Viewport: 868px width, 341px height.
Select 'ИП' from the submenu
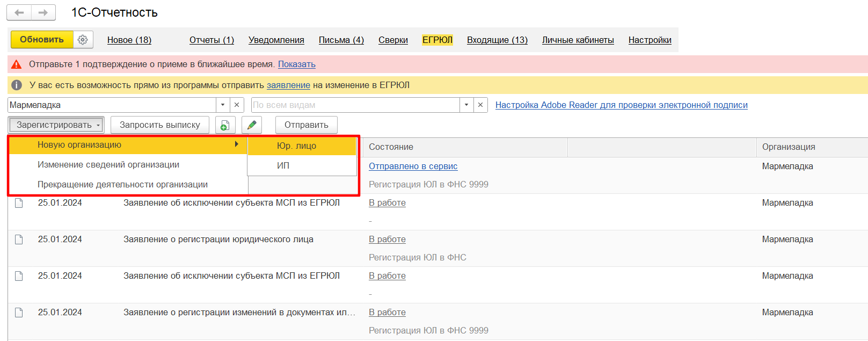pyautogui.click(x=283, y=166)
